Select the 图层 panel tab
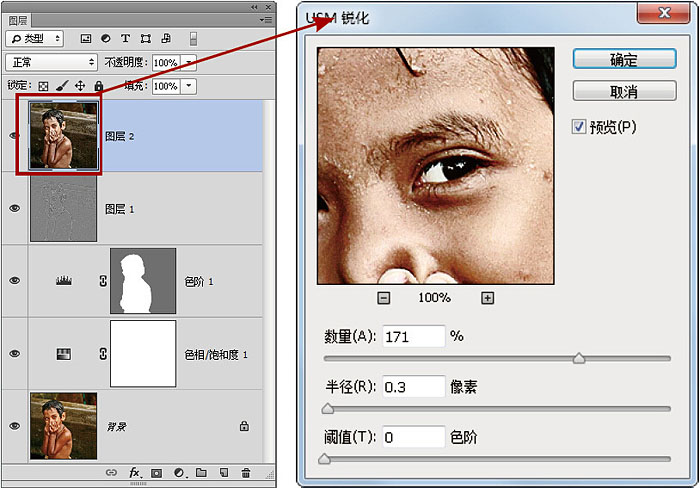The image size is (700, 488). [x=20, y=19]
